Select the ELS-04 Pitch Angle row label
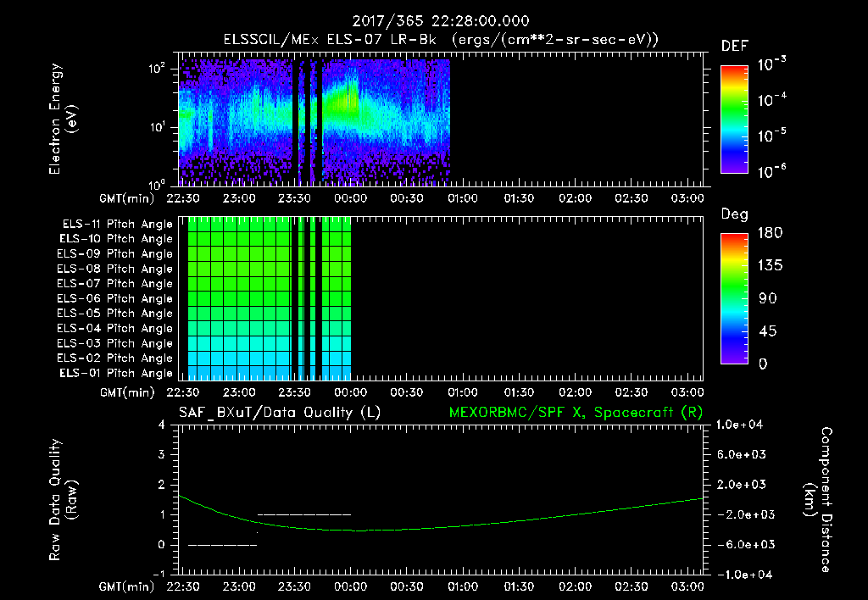 114,328
